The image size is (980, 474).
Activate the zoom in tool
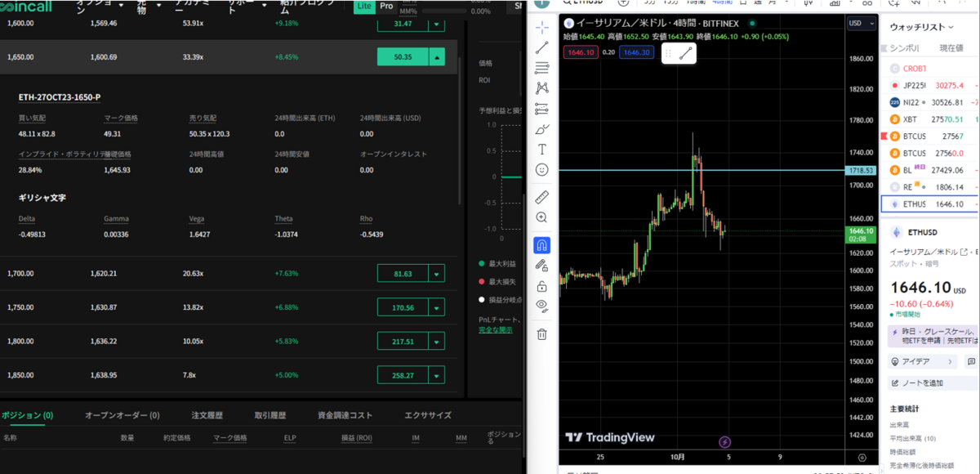pyautogui.click(x=542, y=217)
